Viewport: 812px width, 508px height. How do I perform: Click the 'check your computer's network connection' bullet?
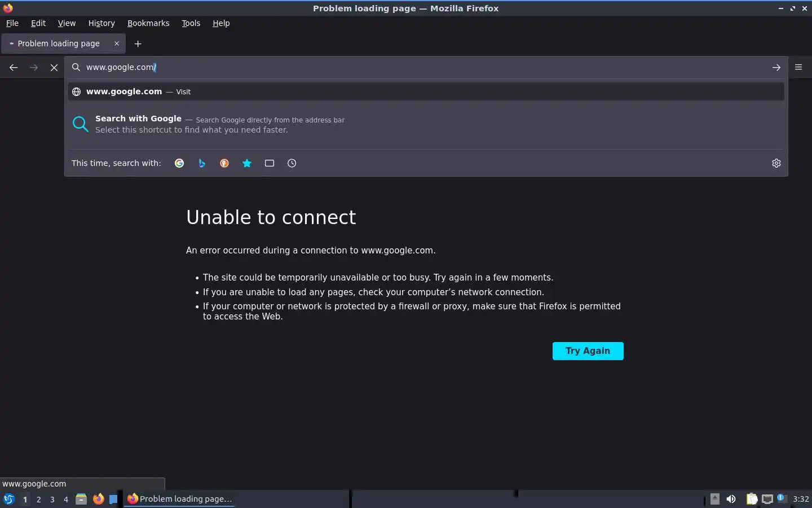point(373,292)
